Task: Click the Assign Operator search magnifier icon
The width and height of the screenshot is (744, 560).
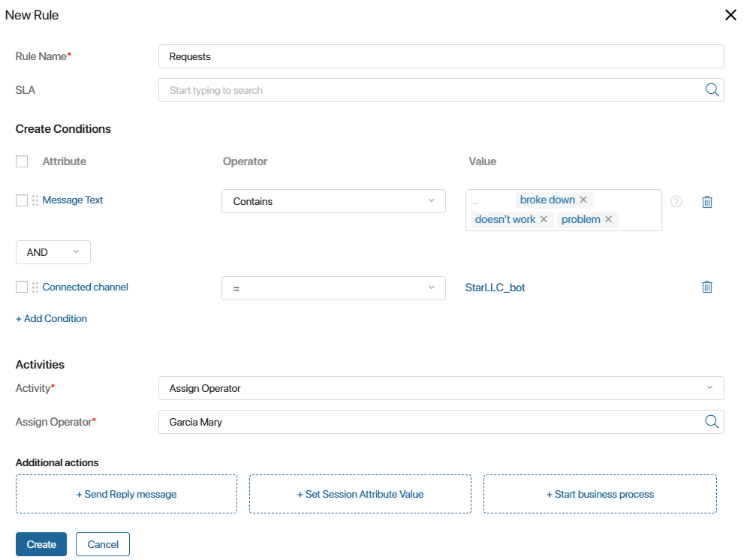Action: point(712,421)
